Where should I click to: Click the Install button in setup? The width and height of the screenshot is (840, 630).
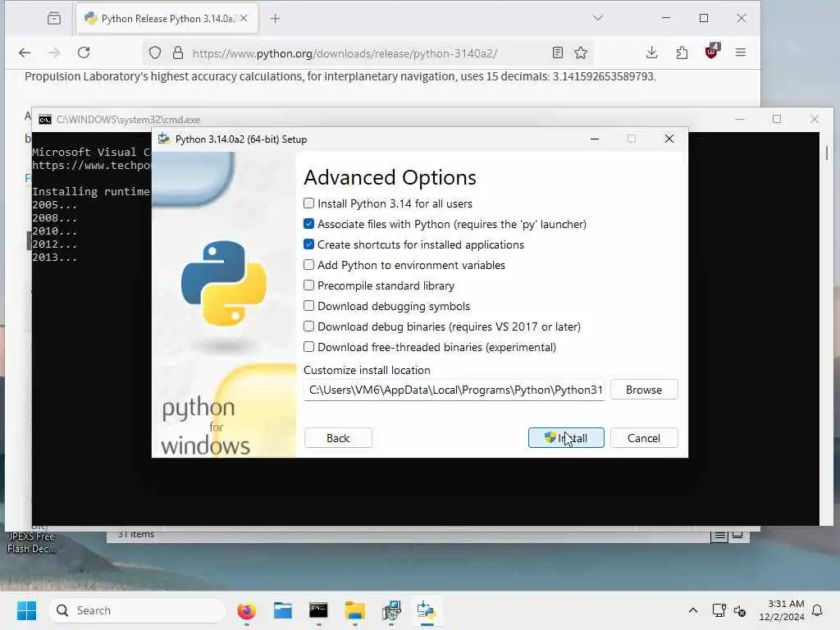(x=566, y=438)
